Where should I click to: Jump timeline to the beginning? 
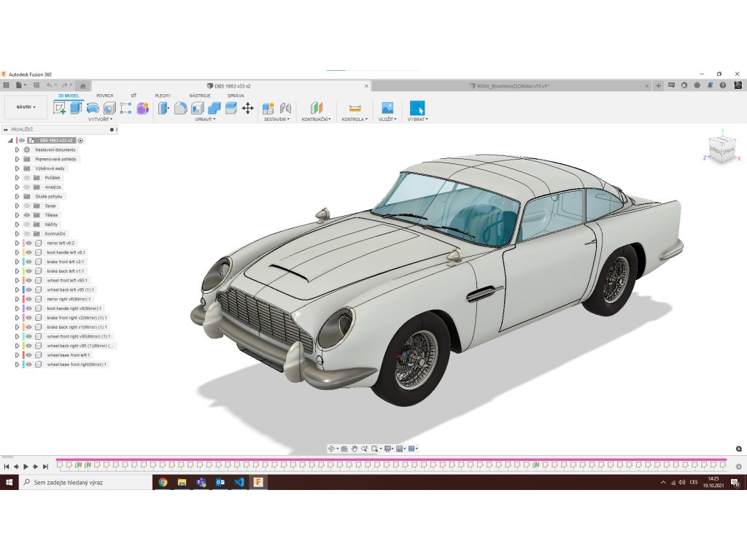[x=6, y=467]
